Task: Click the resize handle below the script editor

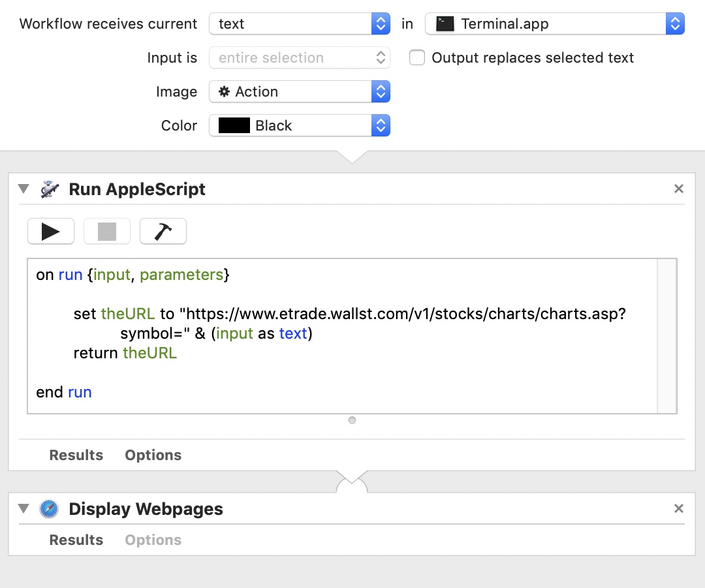Action: click(x=352, y=420)
